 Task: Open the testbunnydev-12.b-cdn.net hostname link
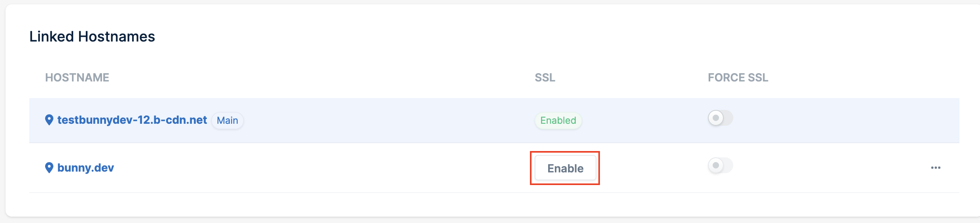(132, 120)
